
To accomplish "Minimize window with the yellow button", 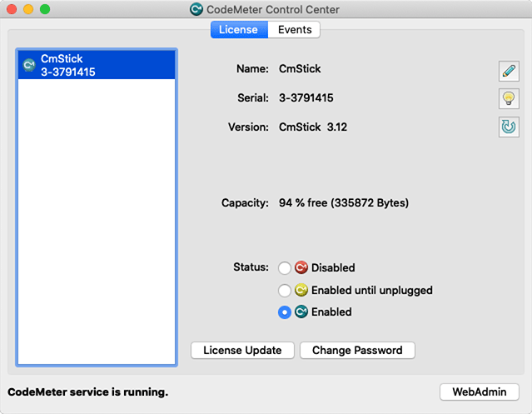I will 28,9.
